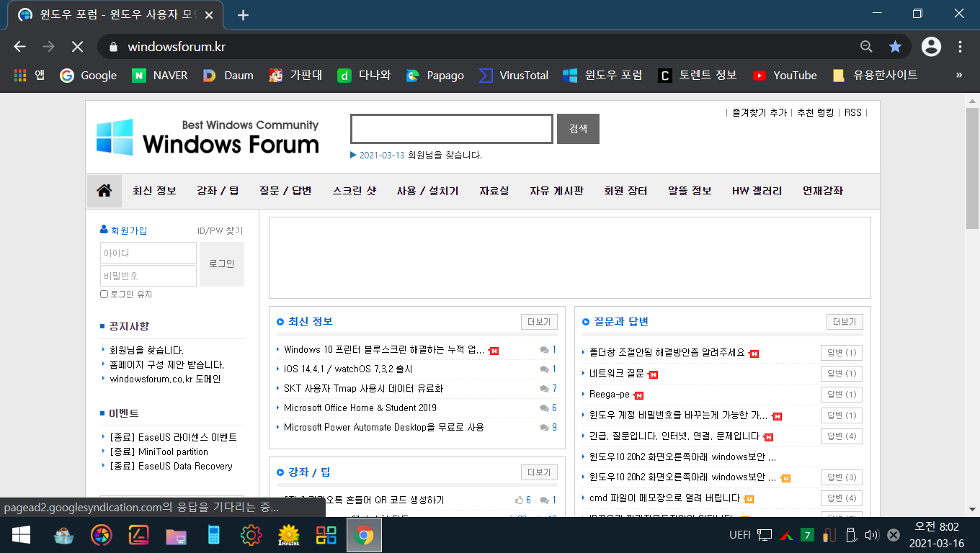Screen dimensions: 980x553
Task: Open the NAVER bookmark
Action: tap(160, 75)
